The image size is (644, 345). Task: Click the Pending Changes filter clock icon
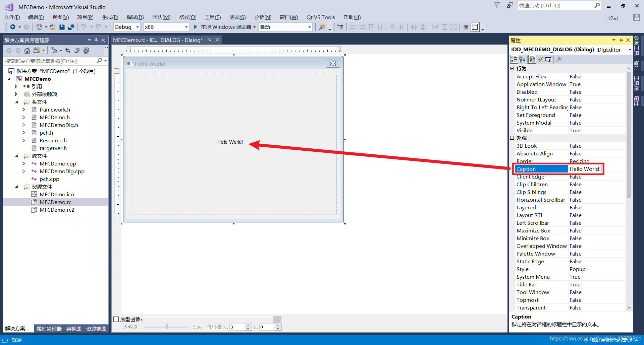click(54, 51)
